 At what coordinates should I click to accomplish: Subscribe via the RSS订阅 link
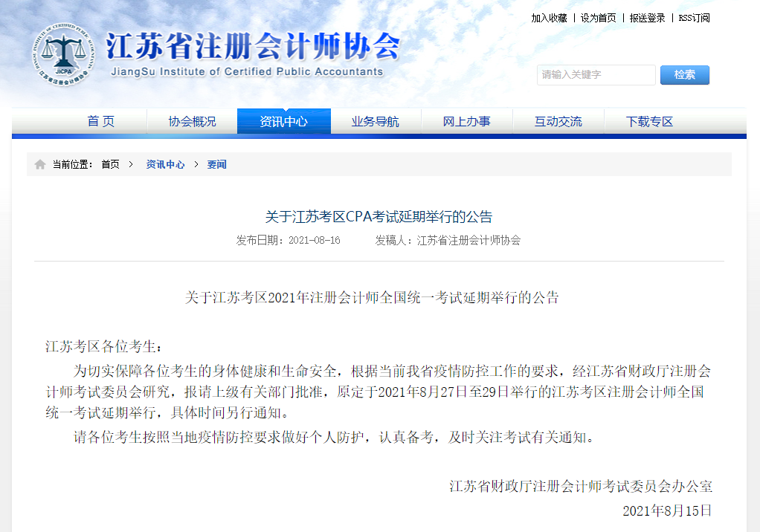pos(694,18)
